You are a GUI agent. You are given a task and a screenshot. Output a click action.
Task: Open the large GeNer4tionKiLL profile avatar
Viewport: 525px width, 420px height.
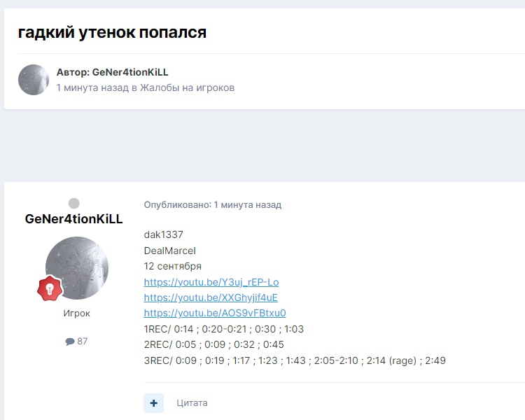click(77, 267)
